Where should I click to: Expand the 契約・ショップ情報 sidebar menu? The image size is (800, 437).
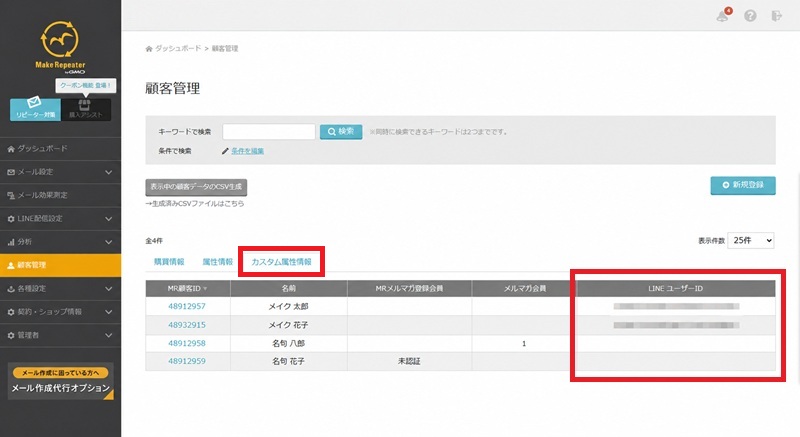coord(60,312)
